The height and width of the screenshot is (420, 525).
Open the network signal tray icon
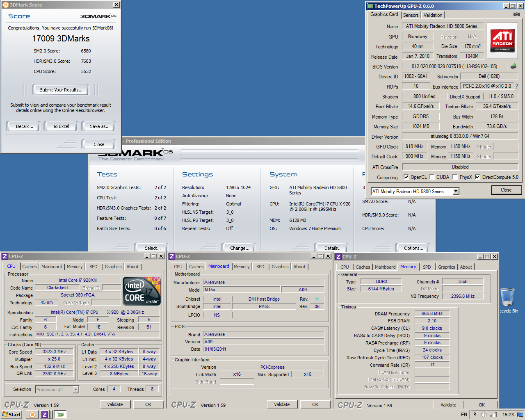point(493,415)
